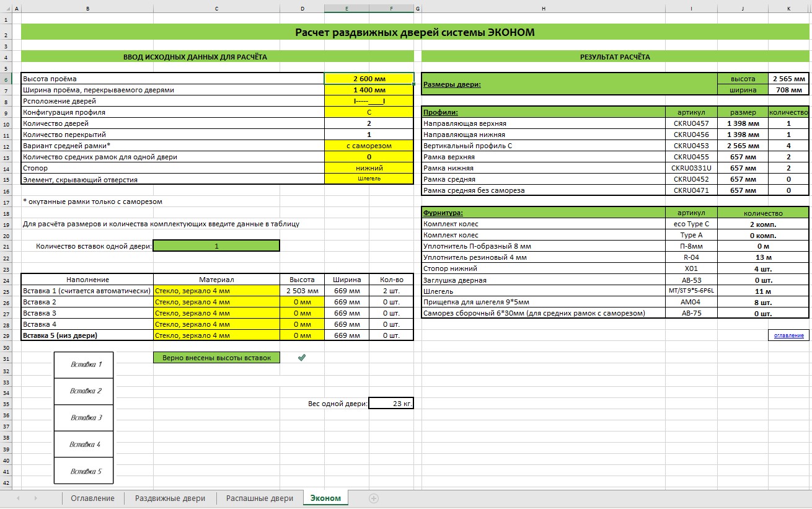Viewport: 812px width, 509px height.
Task: Select the opening width cell 1 400 мм
Action: 369,90
